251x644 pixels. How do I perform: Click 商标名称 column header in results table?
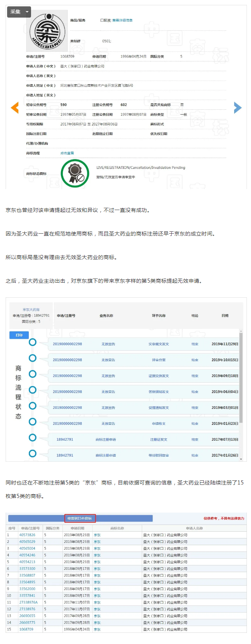pos(117,528)
